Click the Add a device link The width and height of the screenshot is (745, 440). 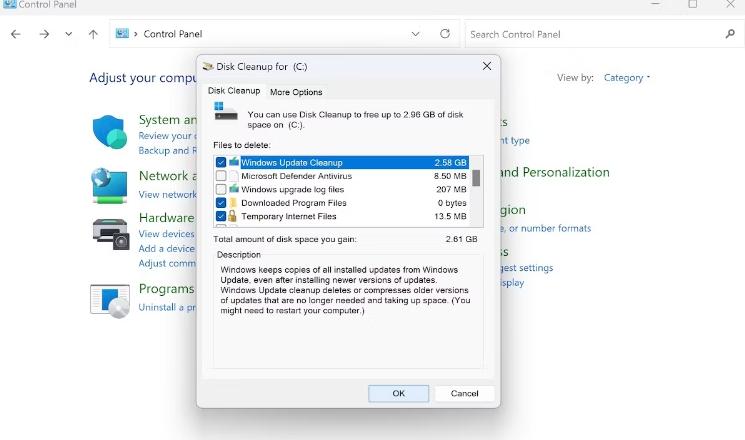point(167,249)
